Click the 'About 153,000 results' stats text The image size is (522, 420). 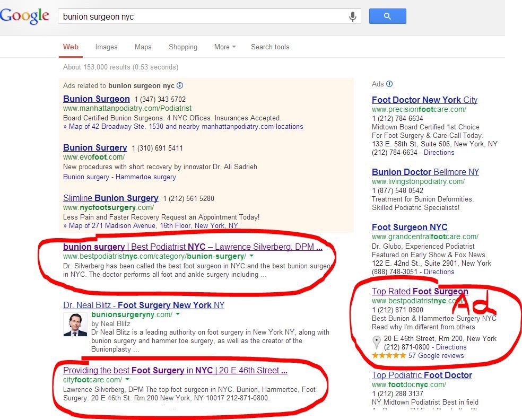tap(120, 67)
